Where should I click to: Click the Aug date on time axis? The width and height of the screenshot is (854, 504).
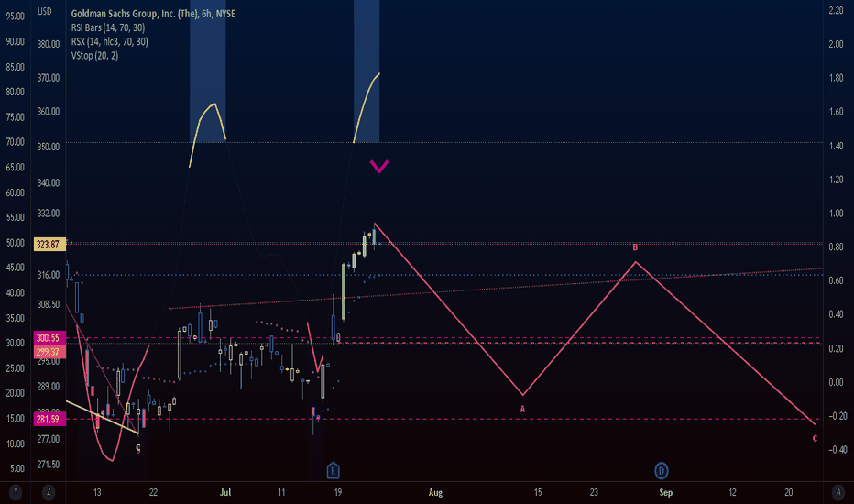coord(435,492)
